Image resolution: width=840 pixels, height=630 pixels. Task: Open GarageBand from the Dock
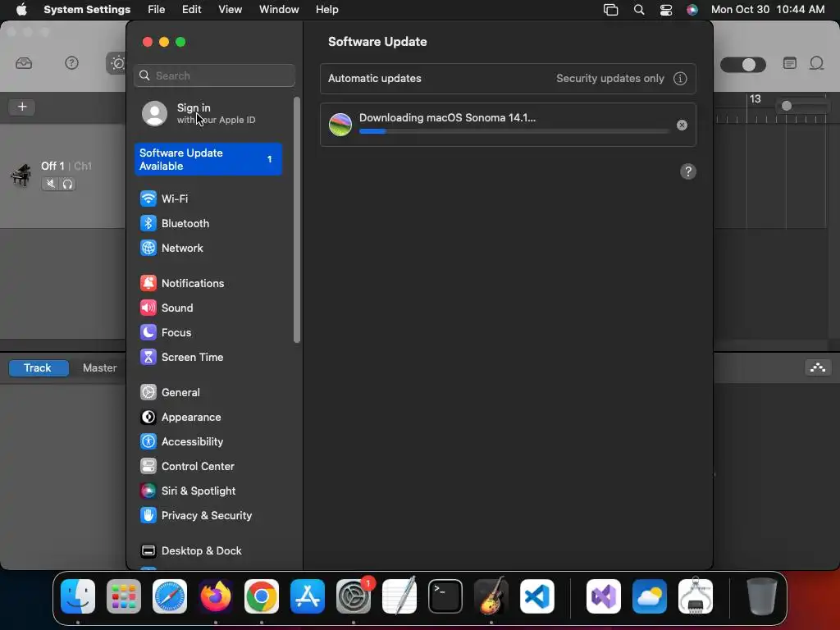tap(491, 596)
